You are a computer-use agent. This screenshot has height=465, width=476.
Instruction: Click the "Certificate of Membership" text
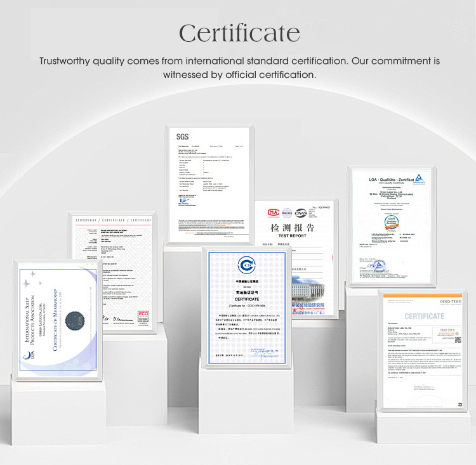pyautogui.click(x=55, y=320)
